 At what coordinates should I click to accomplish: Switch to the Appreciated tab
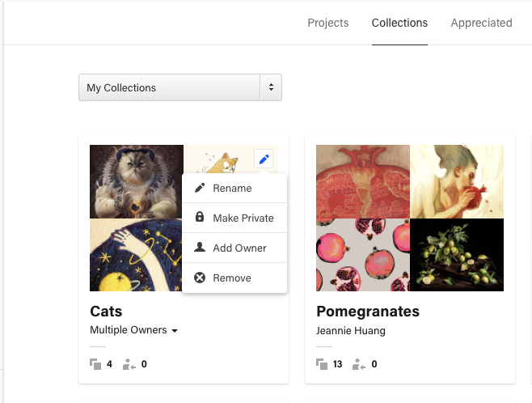(481, 23)
